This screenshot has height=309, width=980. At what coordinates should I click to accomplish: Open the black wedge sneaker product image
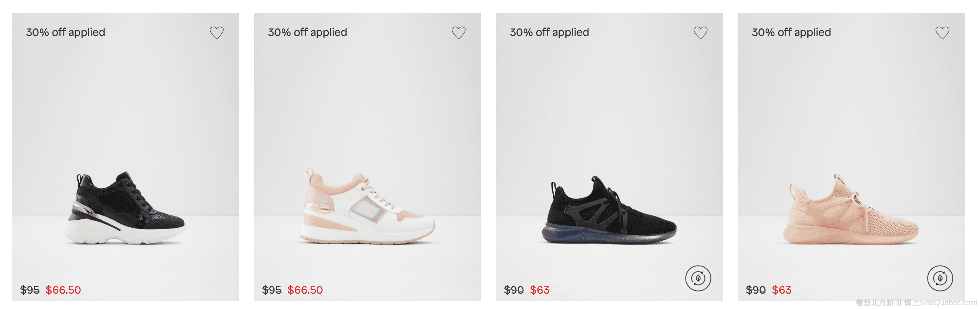point(126,209)
